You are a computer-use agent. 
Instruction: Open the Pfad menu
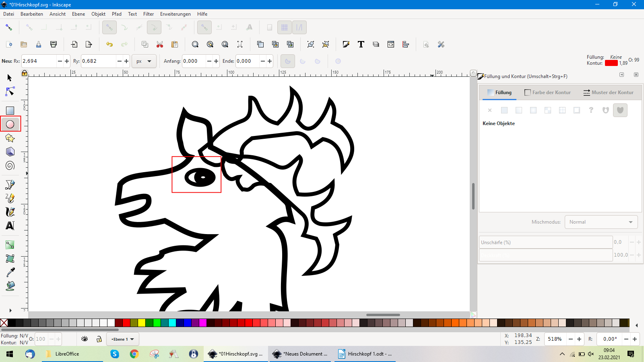pos(116,14)
